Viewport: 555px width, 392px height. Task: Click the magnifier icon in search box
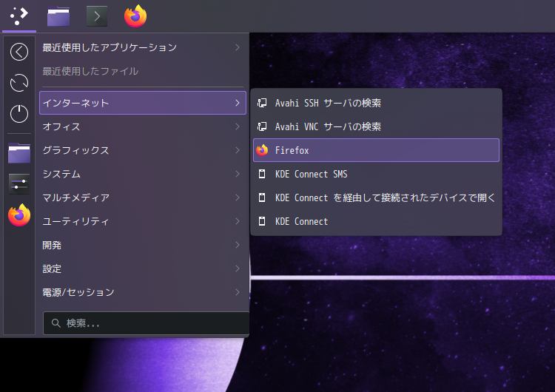56,323
